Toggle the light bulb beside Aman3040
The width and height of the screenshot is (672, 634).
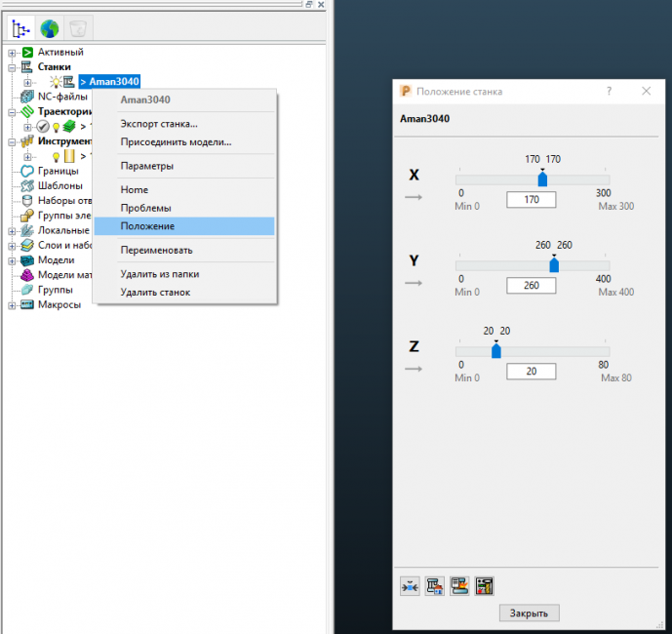(x=55, y=82)
